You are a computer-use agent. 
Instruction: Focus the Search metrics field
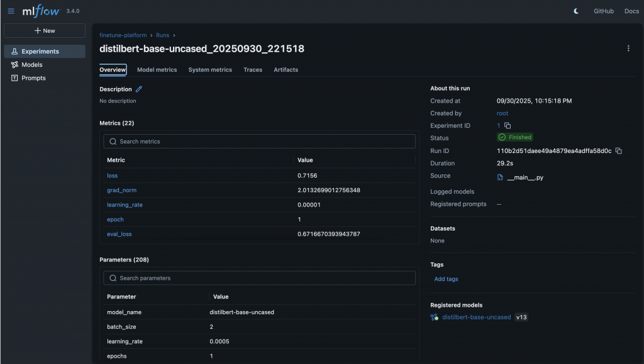(259, 142)
